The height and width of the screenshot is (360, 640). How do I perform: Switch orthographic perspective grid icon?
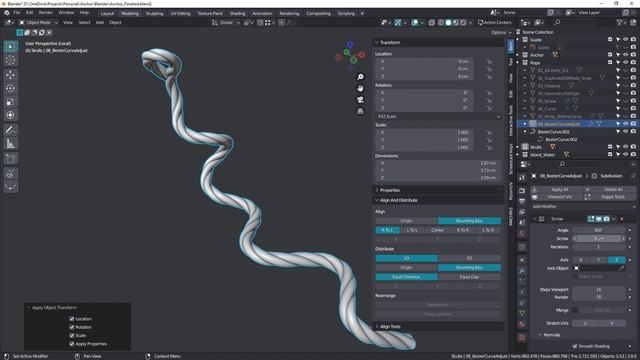click(x=360, y=111)
